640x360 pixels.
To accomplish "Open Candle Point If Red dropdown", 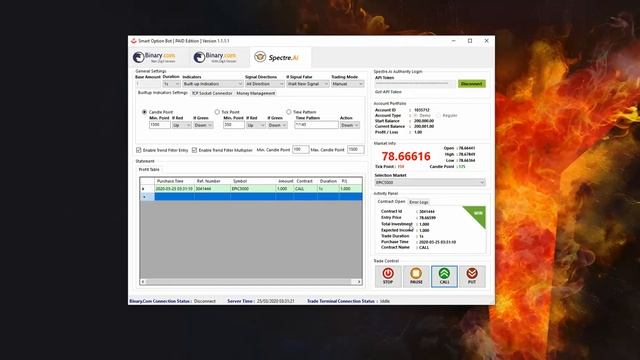I will click(x=182, y=125).
